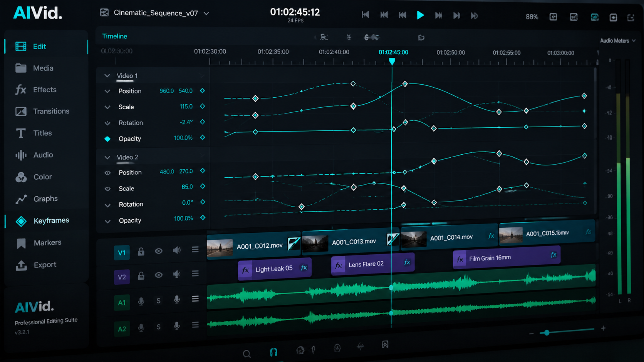Toggle keyframe diamond for Video 2 Scale

pos(203,186)
